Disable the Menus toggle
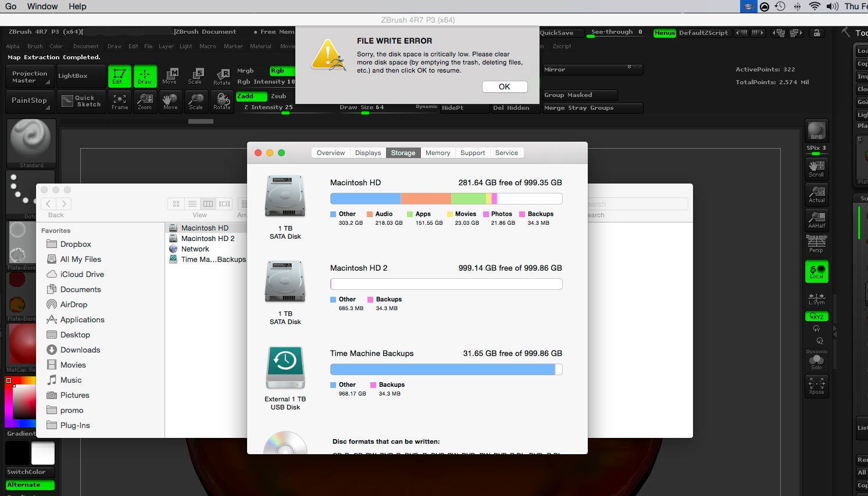The height and width of the screenshot is (496, 868). point(664,33)
